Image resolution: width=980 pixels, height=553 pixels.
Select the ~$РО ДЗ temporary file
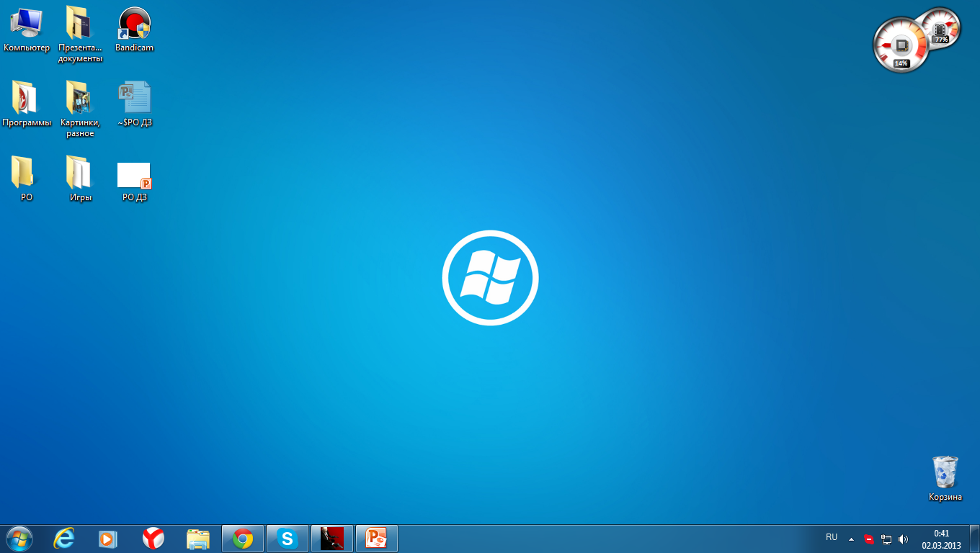click(x=134, y=104)
